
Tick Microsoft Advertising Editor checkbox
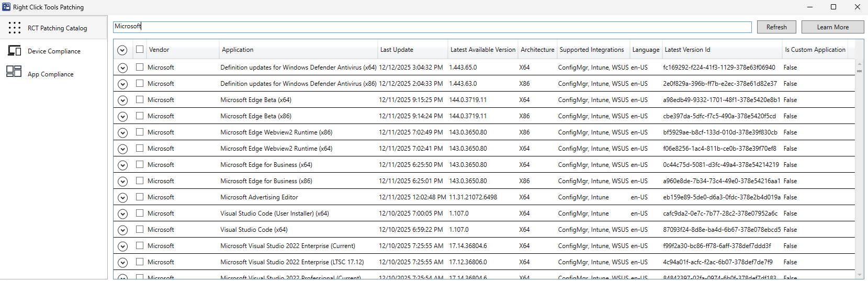pyautogui.click(x=140, y=197)
